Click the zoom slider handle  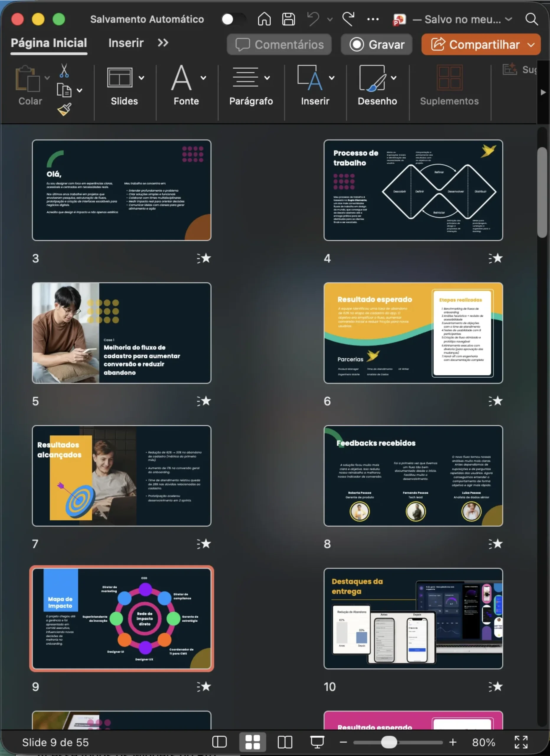point(389,742)
